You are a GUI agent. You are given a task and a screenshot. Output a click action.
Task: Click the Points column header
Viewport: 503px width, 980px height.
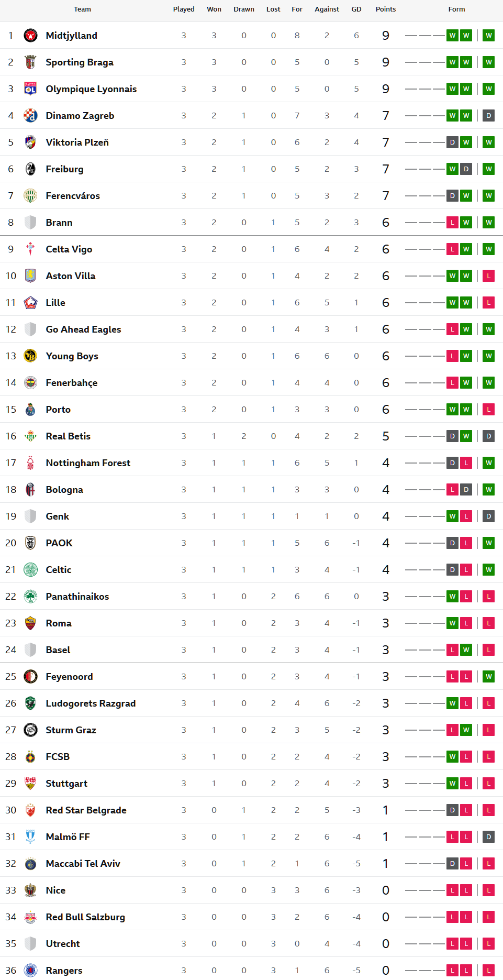pos(386,9)
